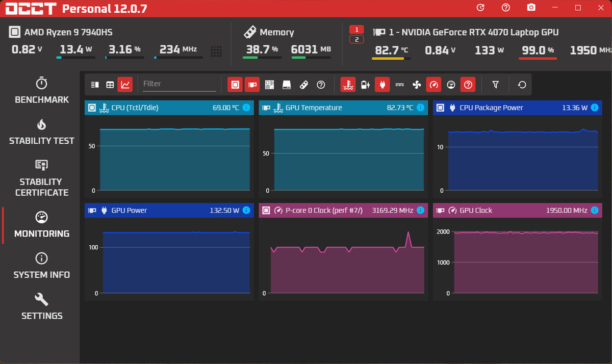Click the CPU core grid icon in header
Viewport: 612px width, 364px height.
tap(216, 50)
